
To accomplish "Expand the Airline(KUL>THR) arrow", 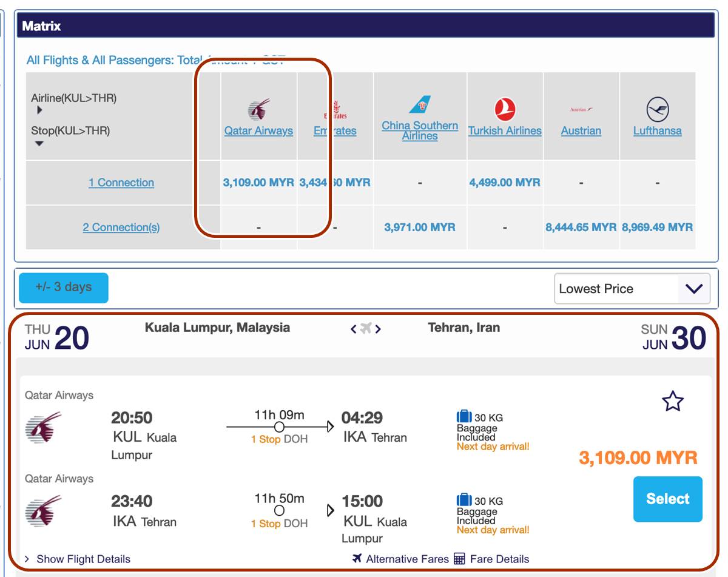I will coord(39,110).
